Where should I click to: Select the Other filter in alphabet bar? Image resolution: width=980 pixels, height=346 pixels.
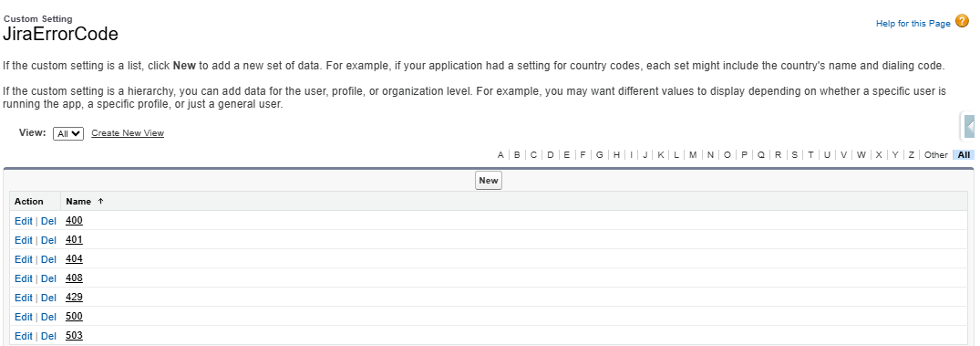(x=935, y=154)
